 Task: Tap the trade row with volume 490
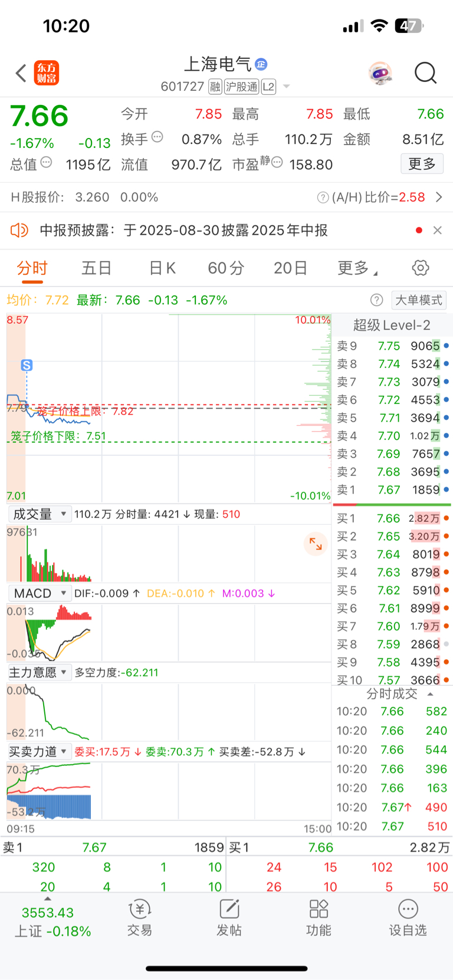392,807
